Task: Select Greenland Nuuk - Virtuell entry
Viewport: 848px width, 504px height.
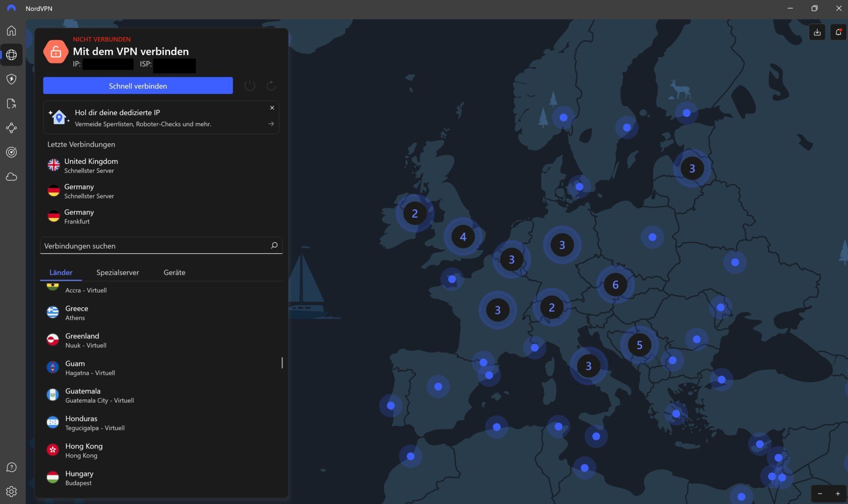Action: pos(161,340)
